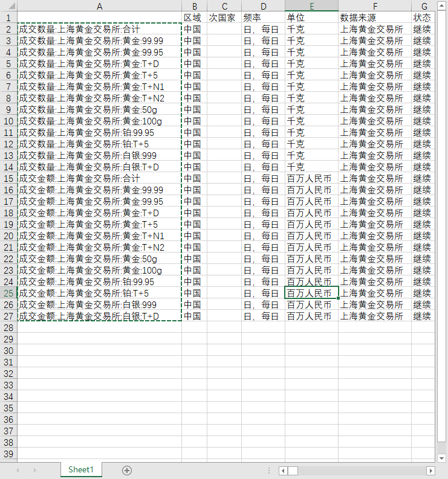Select '千克' unit cell in row 2
Image resolution: width=448 pixels, height=479 pixels.
pyautogui.click(x=311, y=30)
